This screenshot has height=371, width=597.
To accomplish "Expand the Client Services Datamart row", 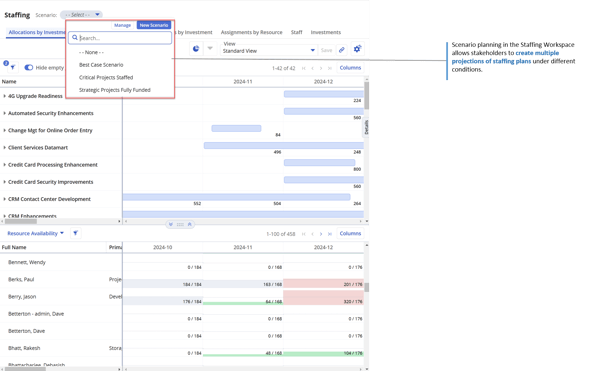I will [4, 147].
